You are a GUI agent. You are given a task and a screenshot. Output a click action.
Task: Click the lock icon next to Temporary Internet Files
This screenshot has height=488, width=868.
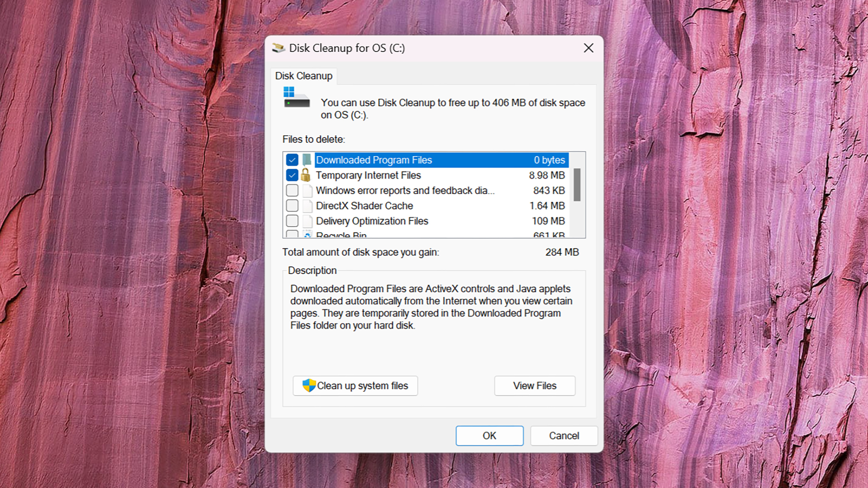tap(308, 175)
